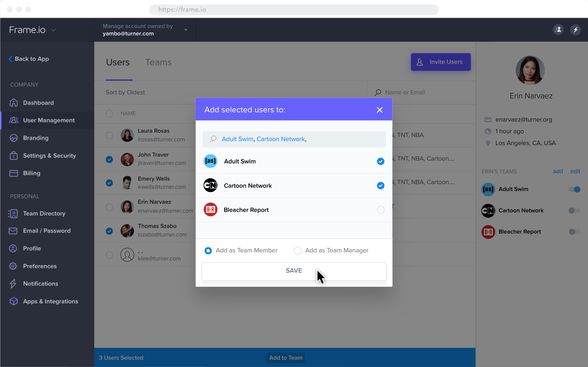This screenshot has height=367, width=588.
Task: Turn off Erin's Adult Swim team toggle
Action: pos(575,190)
